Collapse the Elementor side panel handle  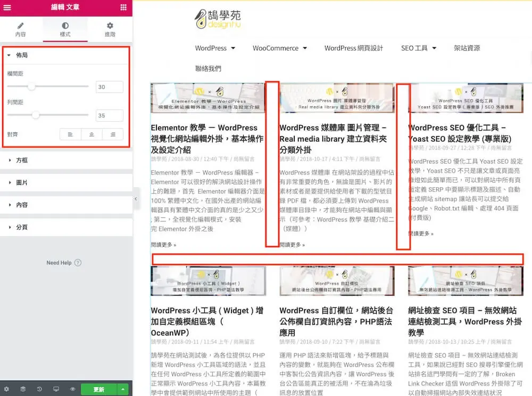[136, 199]
